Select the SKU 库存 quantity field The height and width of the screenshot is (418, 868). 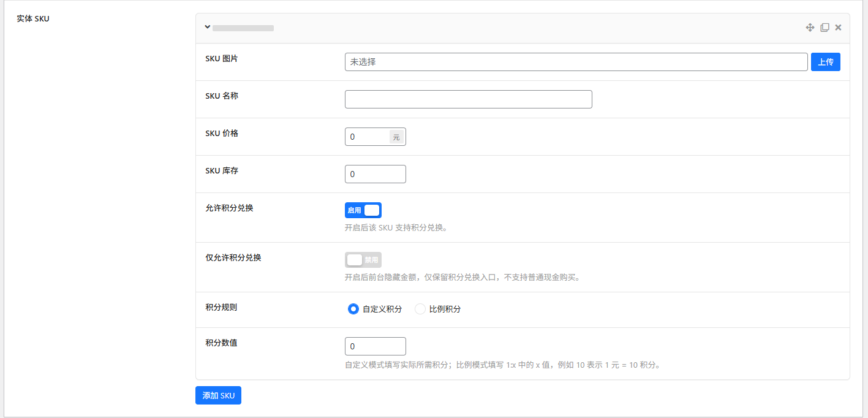coord(375,174)
